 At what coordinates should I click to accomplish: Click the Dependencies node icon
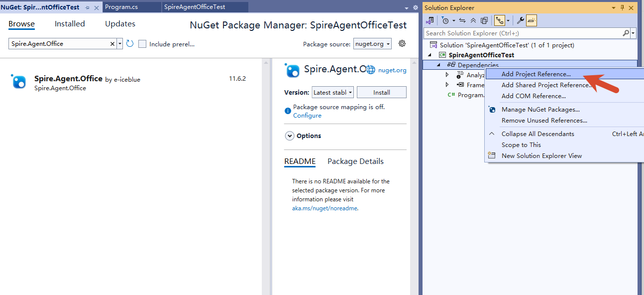(451, 65)
